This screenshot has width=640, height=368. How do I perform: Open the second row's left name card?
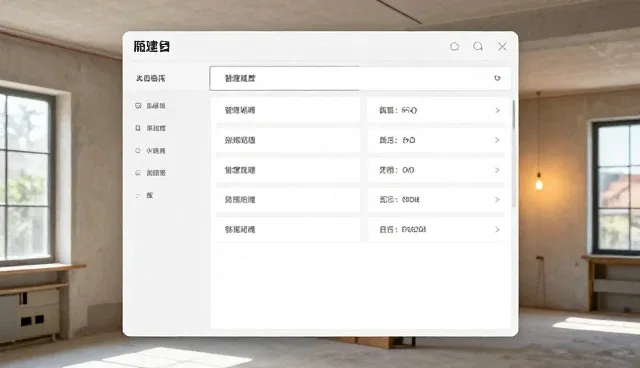point(288,140)
